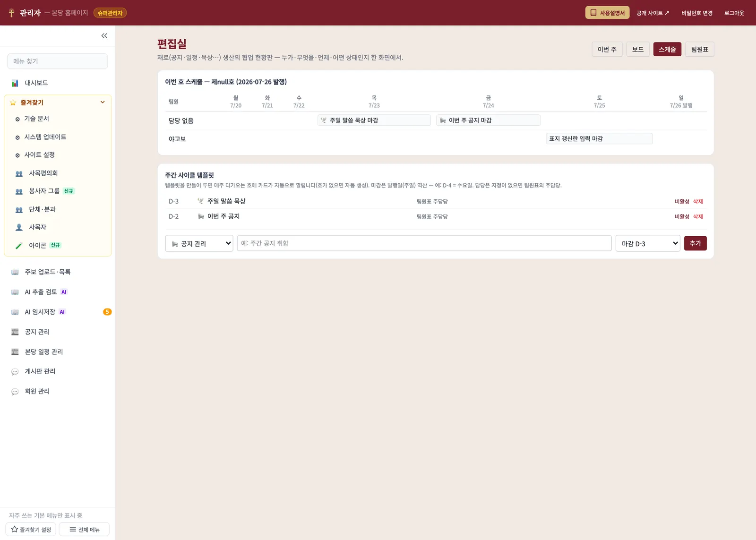Click the 담당 없음 row label
The image size is (756, 540).
(181, 121)
